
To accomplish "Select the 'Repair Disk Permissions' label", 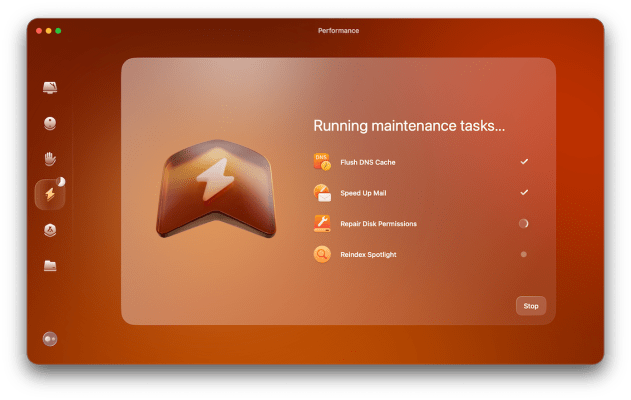I will (x=378, y=224).
